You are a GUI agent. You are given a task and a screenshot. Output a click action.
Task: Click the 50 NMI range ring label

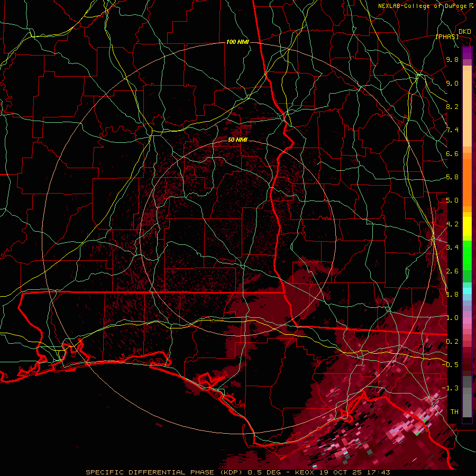tap(237, 140)
